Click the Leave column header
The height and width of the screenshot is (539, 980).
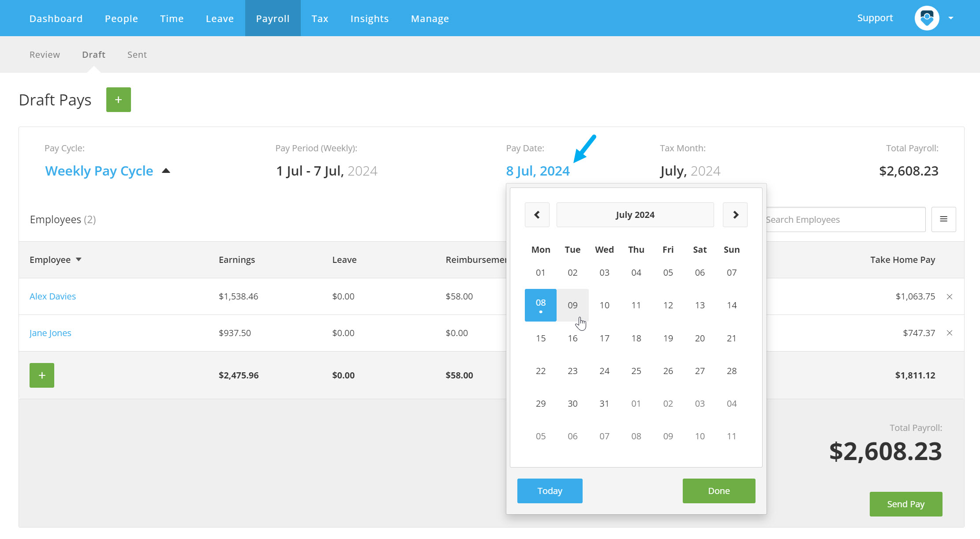(344, 260)
